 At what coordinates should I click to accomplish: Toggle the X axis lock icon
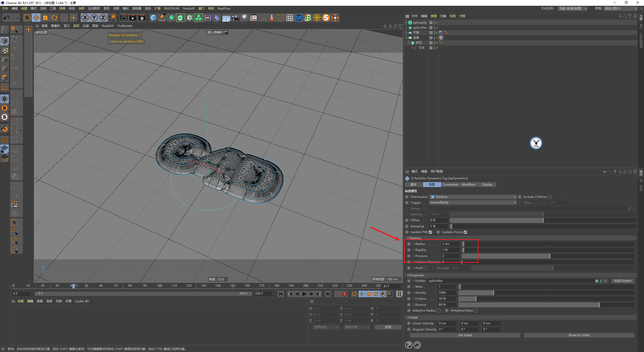coord(85,18)
